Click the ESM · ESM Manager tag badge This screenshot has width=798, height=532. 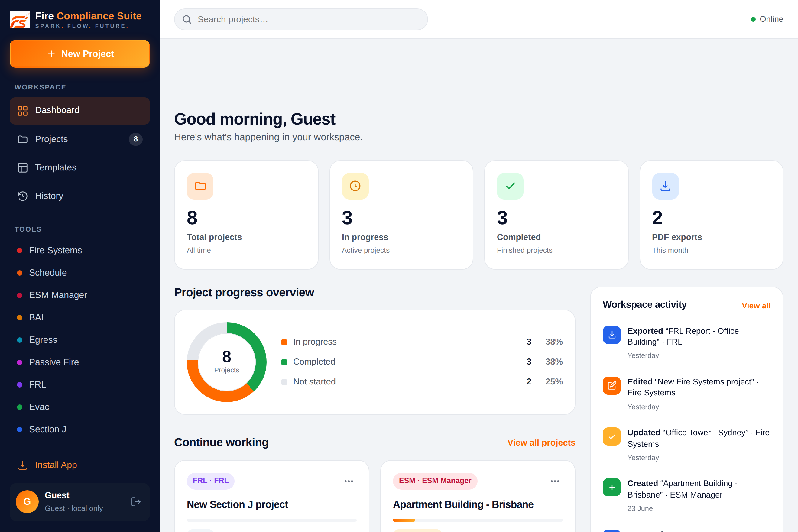(435, 481)
